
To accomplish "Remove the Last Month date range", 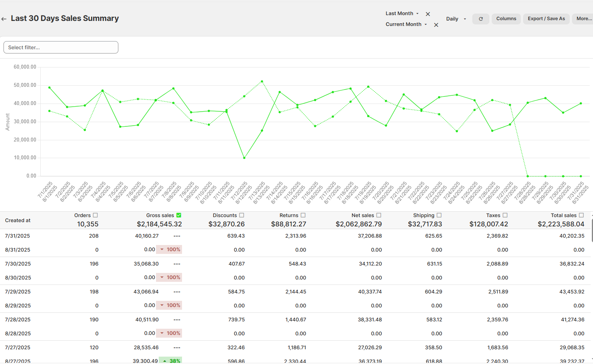I will pos(428,14).
